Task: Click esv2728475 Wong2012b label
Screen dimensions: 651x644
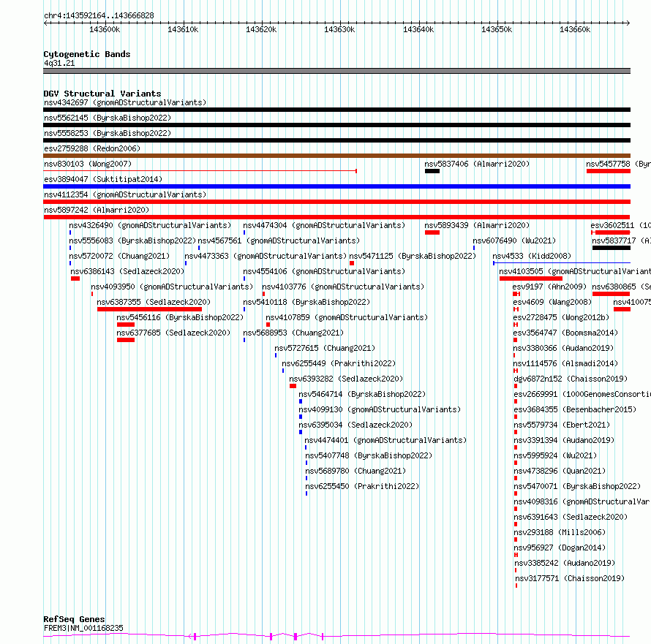Action: pyautogui.click(x=561, y=317)
